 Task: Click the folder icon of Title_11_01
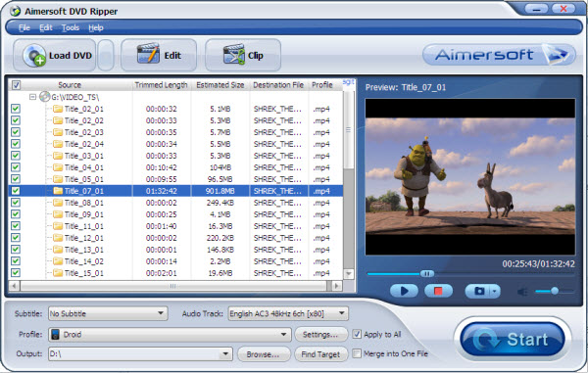tap(58, 226)
